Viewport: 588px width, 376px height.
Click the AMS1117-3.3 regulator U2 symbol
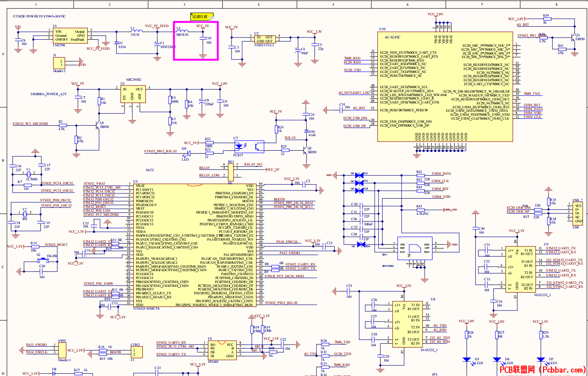(x=264, y=39)
